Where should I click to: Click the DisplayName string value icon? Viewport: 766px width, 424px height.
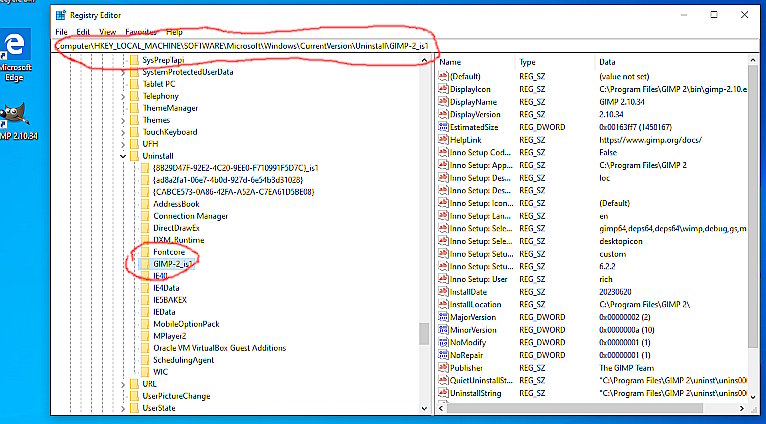click(x=443, y=102)
